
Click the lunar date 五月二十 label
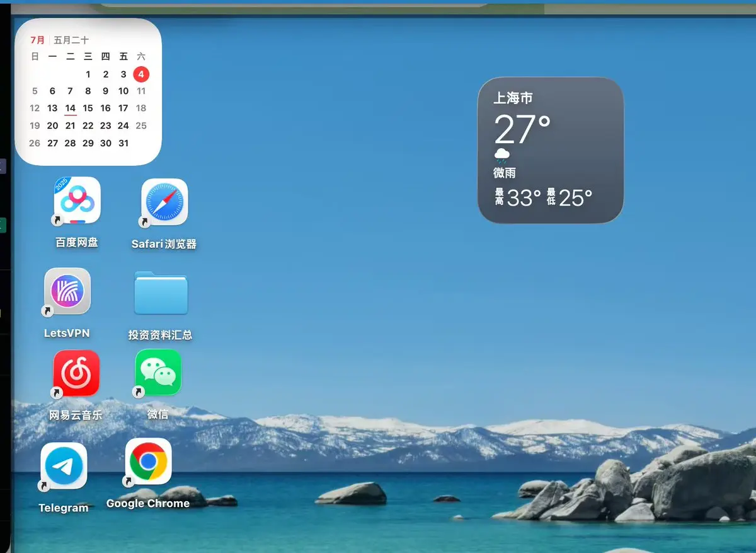(71, 40)
